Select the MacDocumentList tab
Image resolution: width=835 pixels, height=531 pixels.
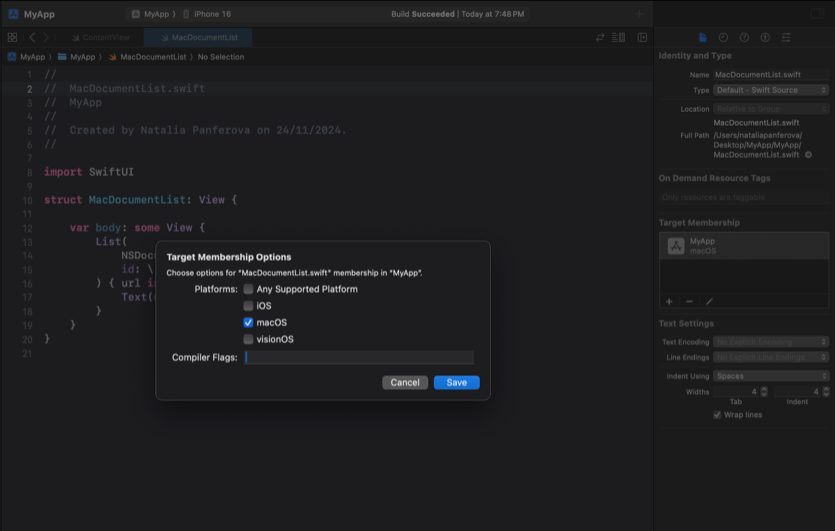click(x=198, y=37)
